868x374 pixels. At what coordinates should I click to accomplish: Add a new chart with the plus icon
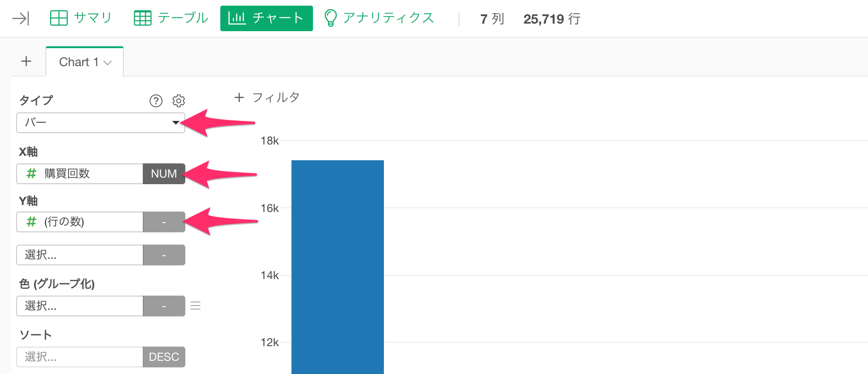[26, 61]
